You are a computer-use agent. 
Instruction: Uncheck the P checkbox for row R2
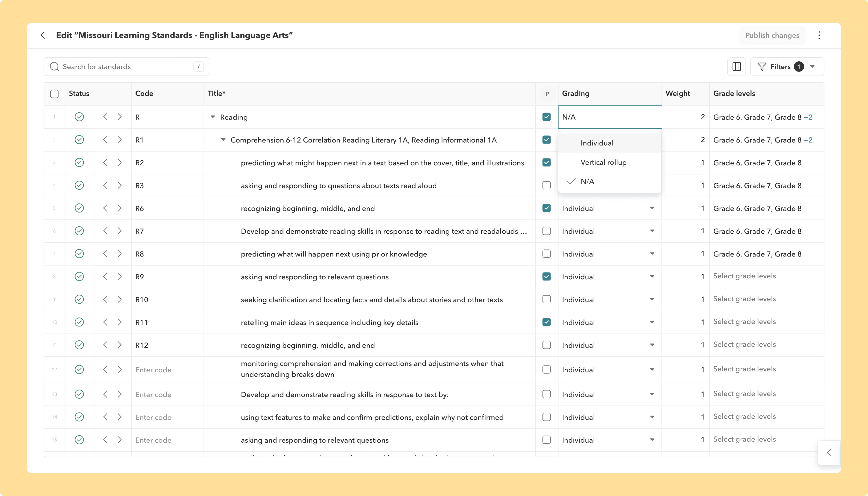[546, 162]
